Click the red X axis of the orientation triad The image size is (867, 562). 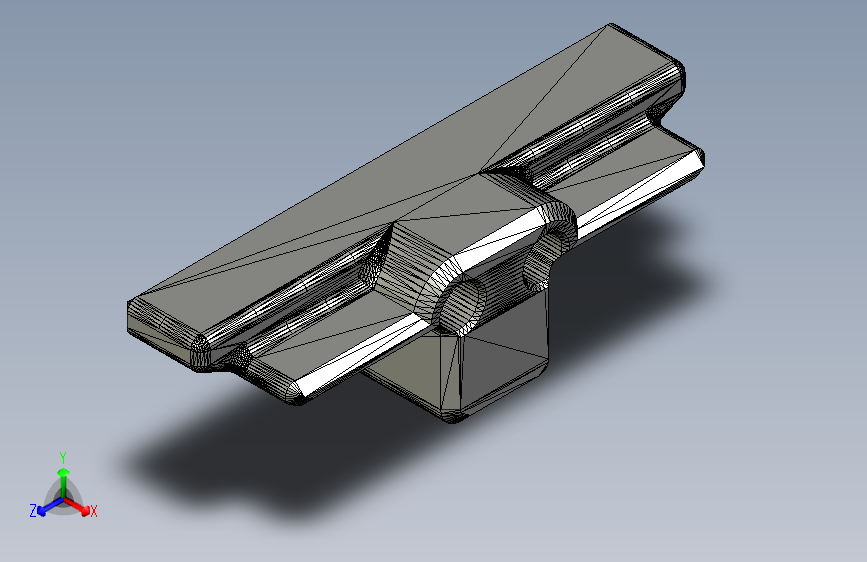click(77, 507)
